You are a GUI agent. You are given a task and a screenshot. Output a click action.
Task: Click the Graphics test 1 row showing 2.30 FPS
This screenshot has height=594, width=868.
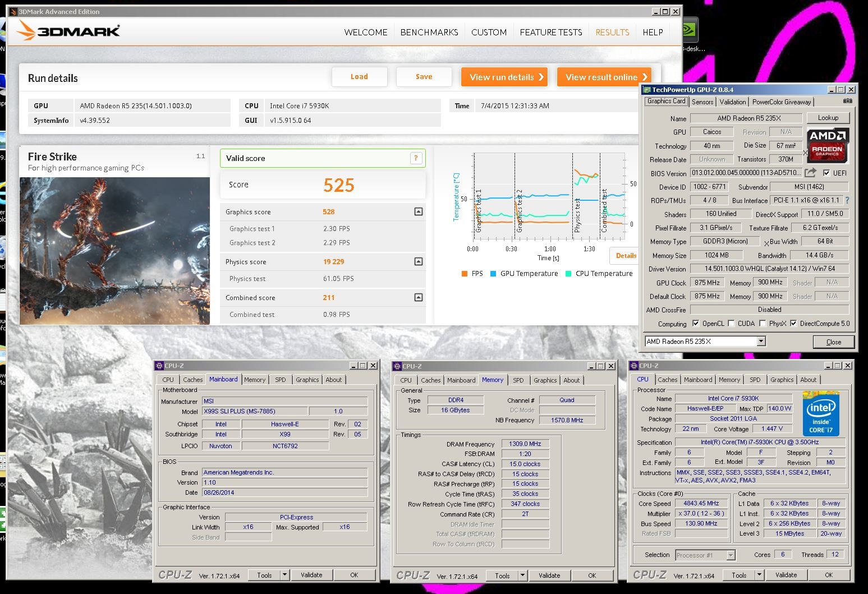click(323, 228)
